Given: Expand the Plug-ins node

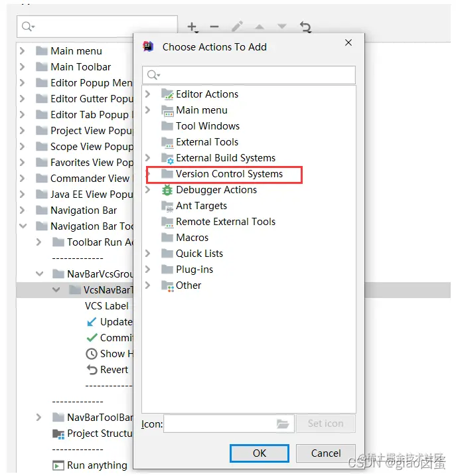Looking at the screenshot, I should tap(148, 269).
